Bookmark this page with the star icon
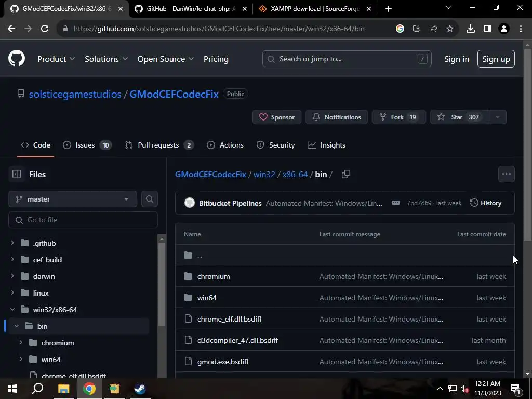Image resolution: width=532 pixels, height=399 pixels. 449,29
